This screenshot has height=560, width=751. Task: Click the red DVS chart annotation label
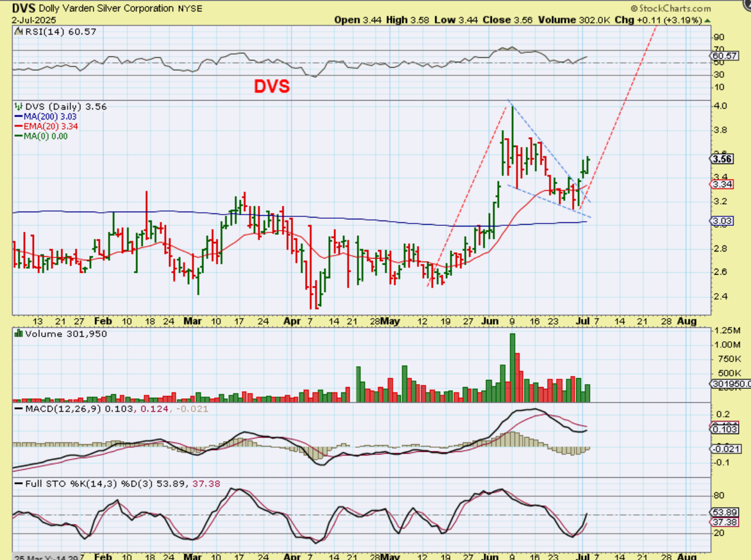tap(272, 86)
